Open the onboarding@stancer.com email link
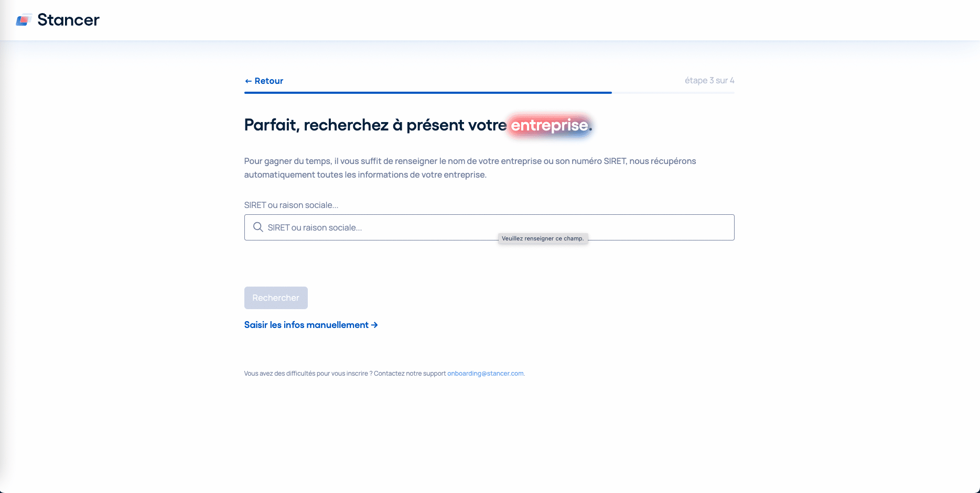Image resolution: width=980 pixels, height=493 pixels. (x=485, y=374)
